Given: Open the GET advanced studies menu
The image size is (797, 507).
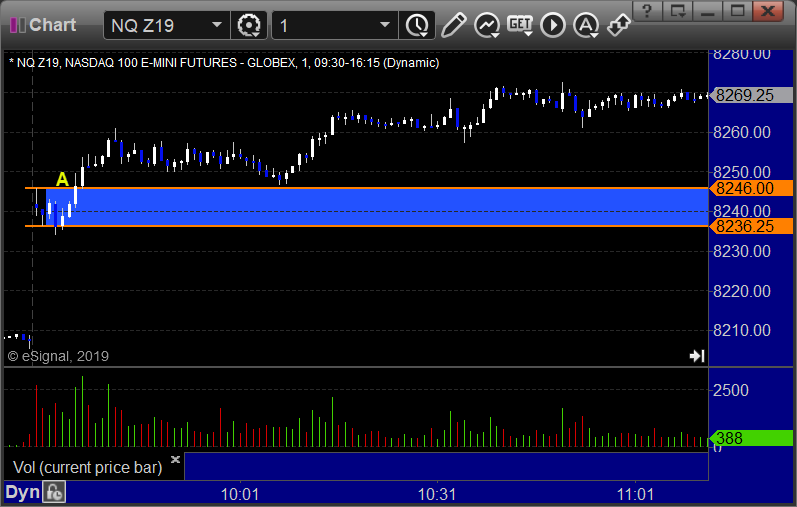Looking at the screenshot, I should pyautogui.click(x=520, y=25).
